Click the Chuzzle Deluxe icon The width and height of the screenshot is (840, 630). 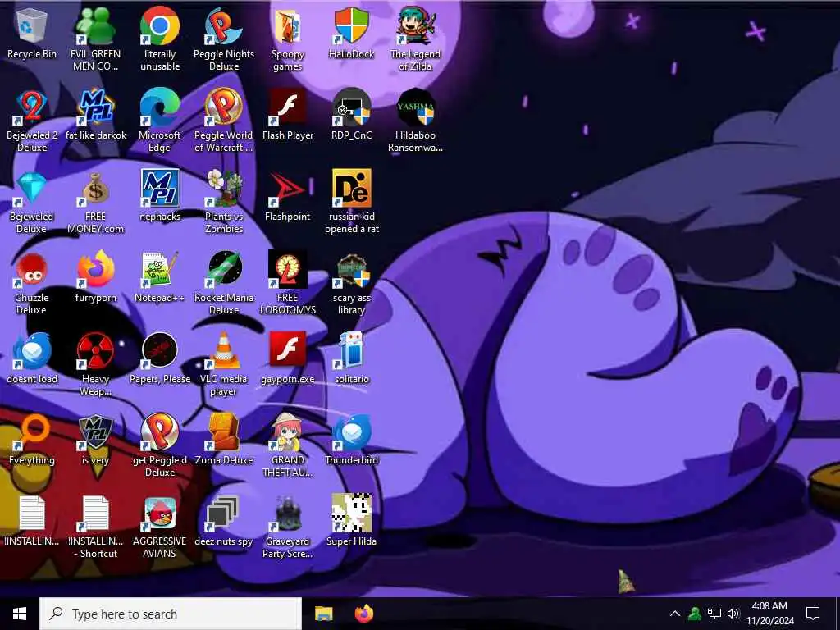pos(32,270)
